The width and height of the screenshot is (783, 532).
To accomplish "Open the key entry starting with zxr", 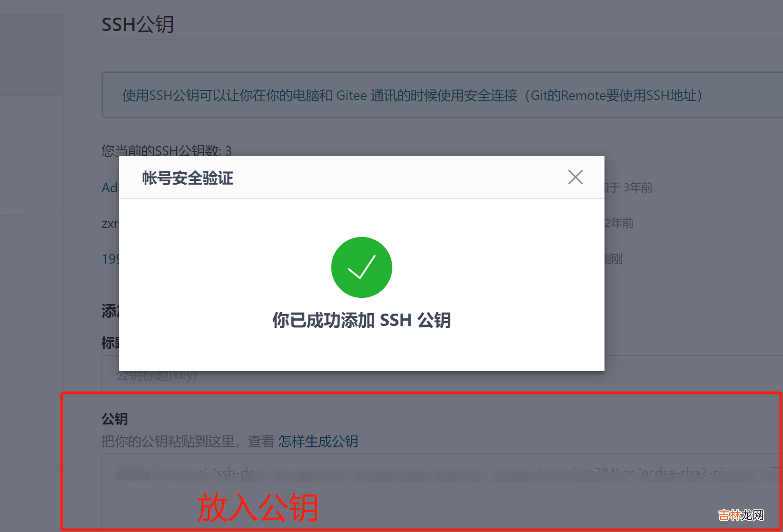I will click(x=110, y=223).
